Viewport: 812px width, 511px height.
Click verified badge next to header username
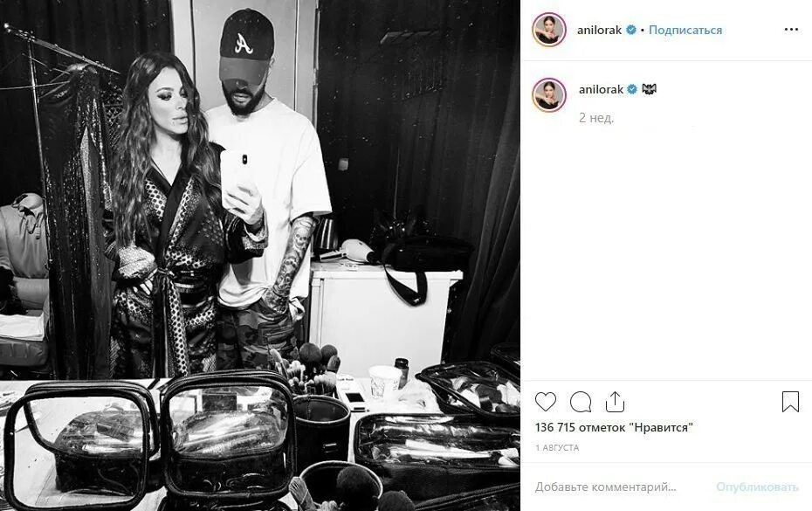630,30
